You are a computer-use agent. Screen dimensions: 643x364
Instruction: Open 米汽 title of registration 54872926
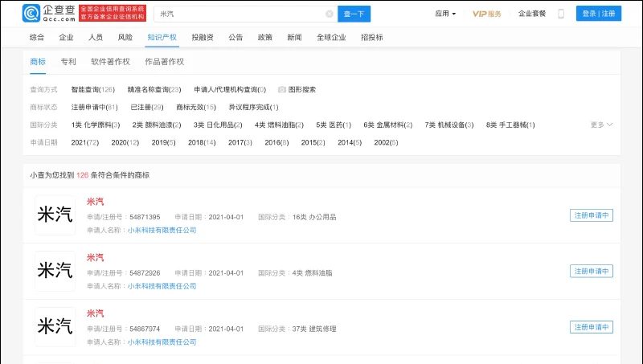click(x=95, y=257)
